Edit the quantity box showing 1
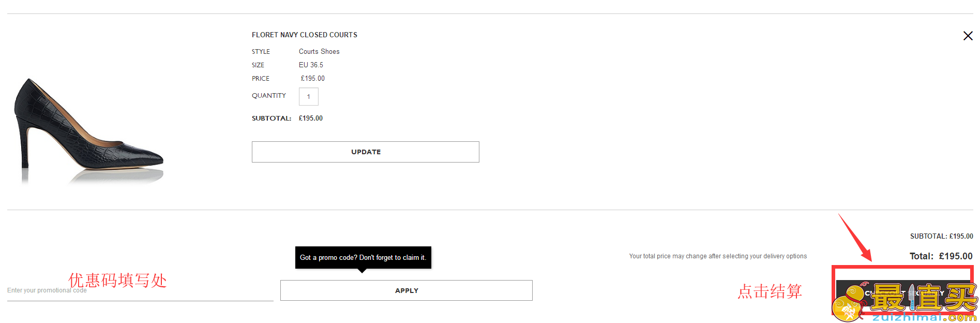Viewport: 980px width, 323px height. point(308,97)
